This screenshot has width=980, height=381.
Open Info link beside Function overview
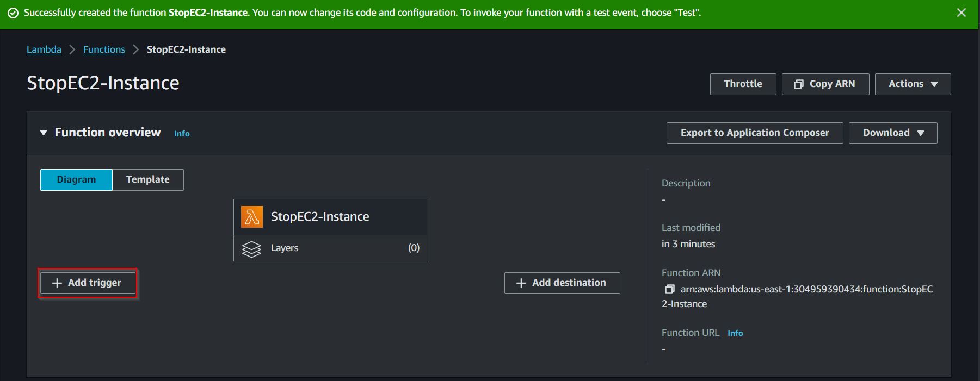(182, 134)
